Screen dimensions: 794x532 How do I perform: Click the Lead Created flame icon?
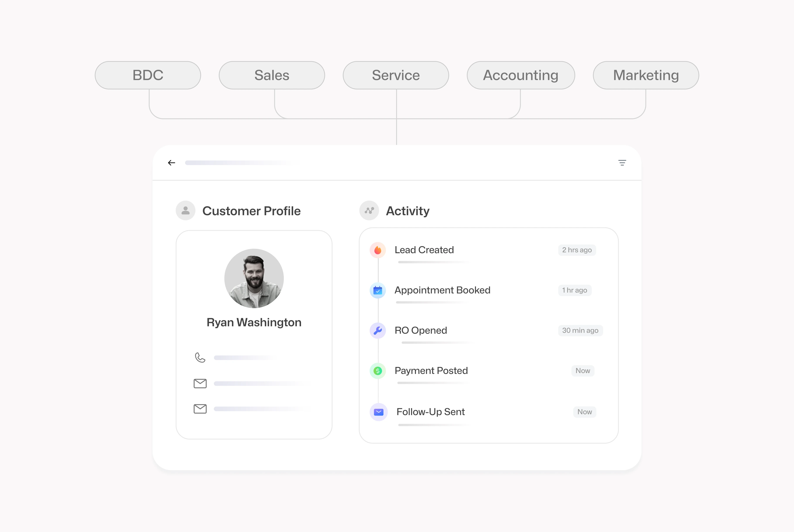tap(378, 250)
